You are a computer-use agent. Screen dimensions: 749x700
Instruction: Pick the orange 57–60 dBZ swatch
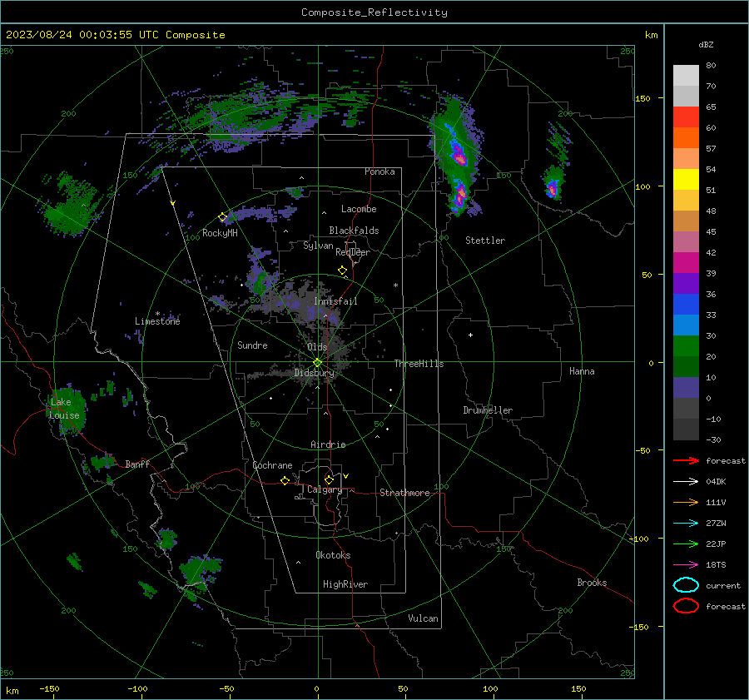[686, 138]
